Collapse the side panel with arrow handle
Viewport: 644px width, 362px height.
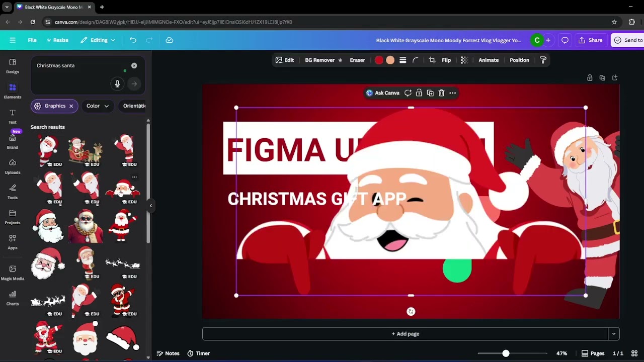150,205
